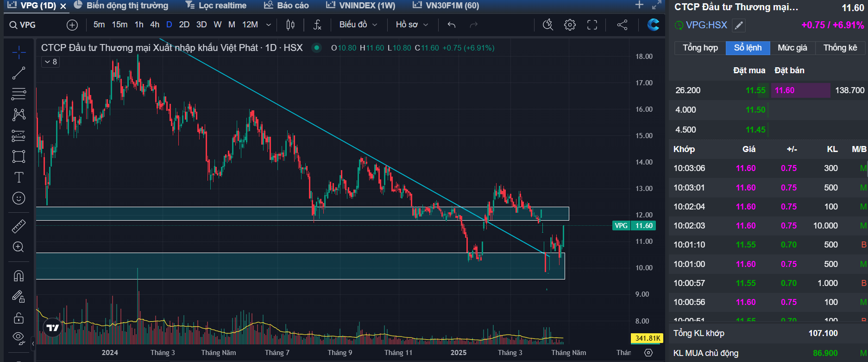Switch to Biến động thị trường tab
The width and height of the screenshot is (868, 362).
click(121, 6)
